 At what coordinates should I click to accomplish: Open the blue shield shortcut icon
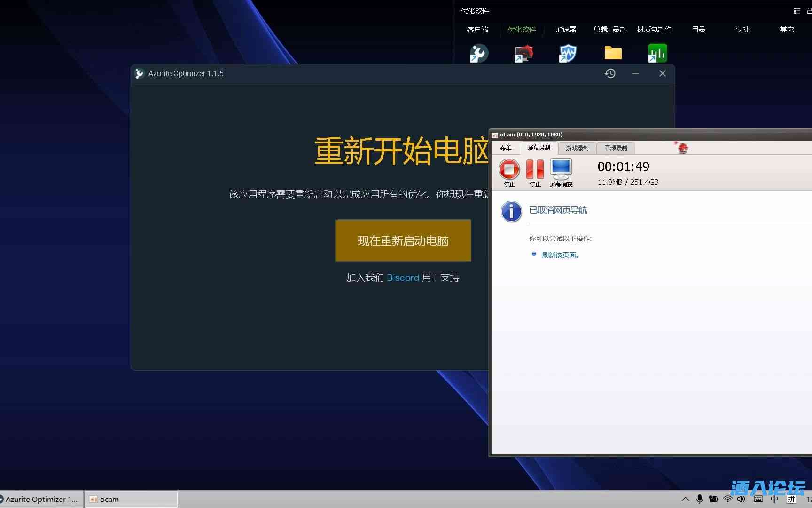coord(567,53)
